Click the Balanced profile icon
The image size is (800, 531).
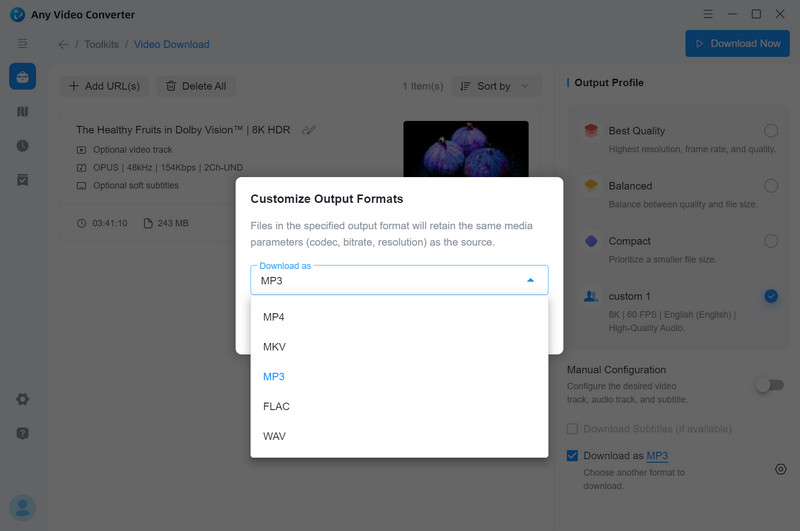[x=591, y=185]
